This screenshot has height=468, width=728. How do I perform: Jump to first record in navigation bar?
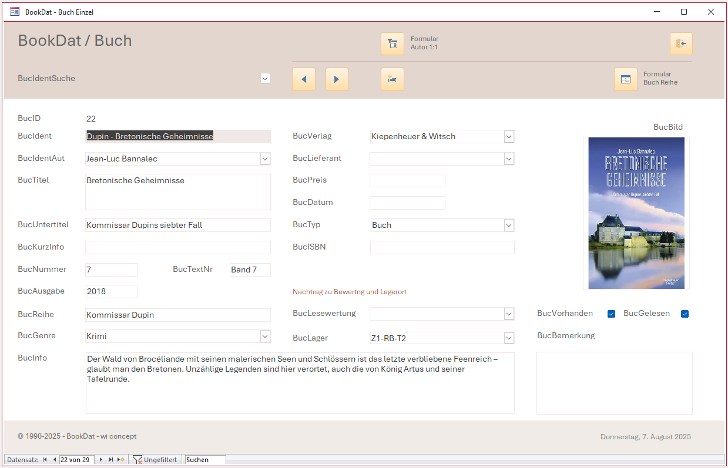tap(44, 460)
